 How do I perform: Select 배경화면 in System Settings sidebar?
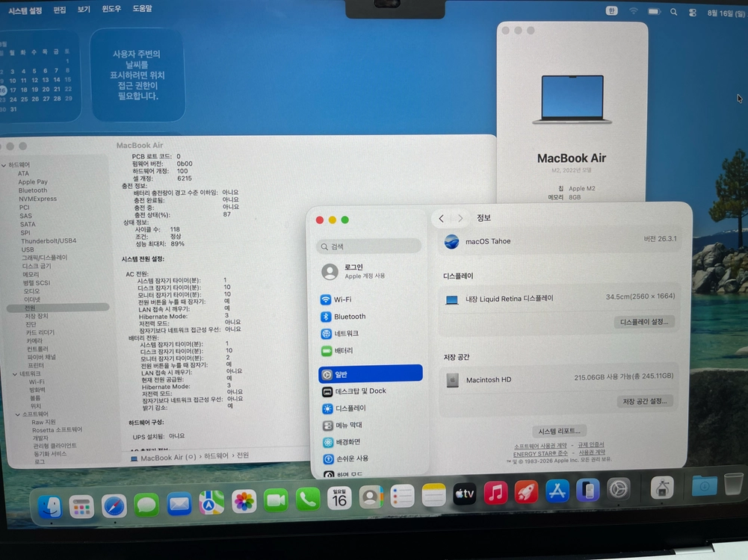(370, 442)
